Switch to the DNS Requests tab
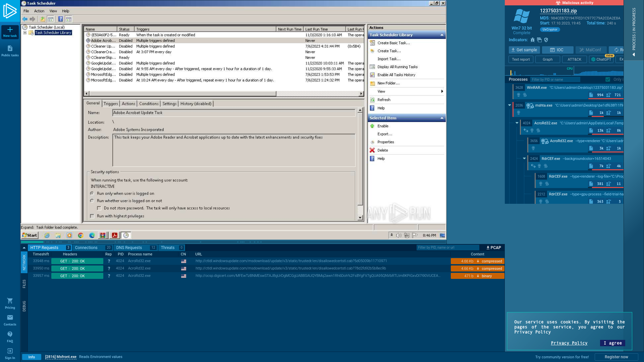This screenshot has width=644, height=362. pos(136,248)
